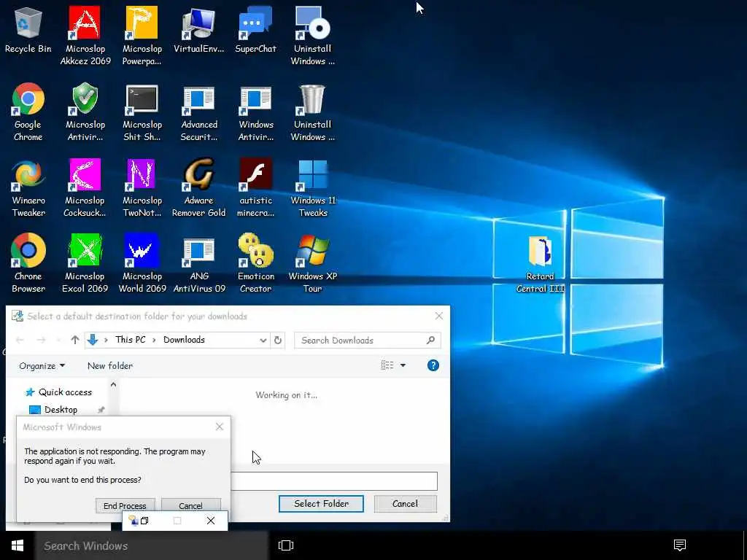Open Task View from the taskbar
The image size is (747, 560).
[x=286, y=545]
